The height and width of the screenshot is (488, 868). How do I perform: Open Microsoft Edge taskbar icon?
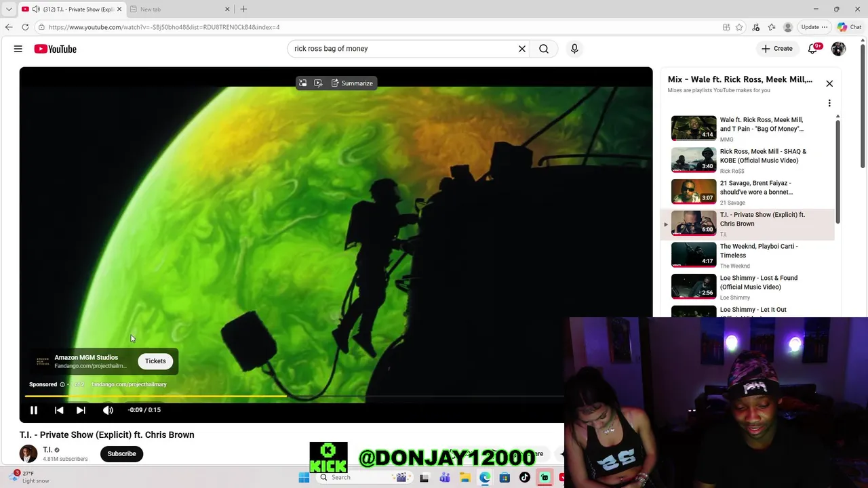485,478
